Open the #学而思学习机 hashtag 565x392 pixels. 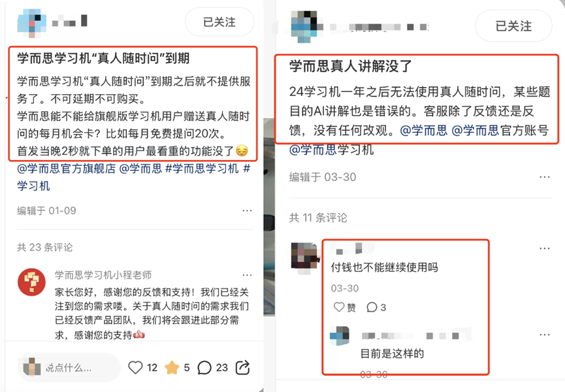(202, 169)
